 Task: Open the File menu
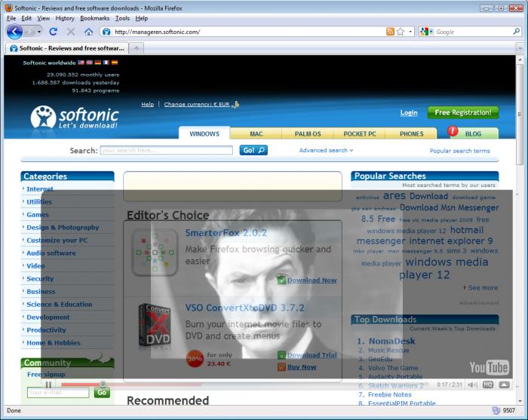pos(11,18)
